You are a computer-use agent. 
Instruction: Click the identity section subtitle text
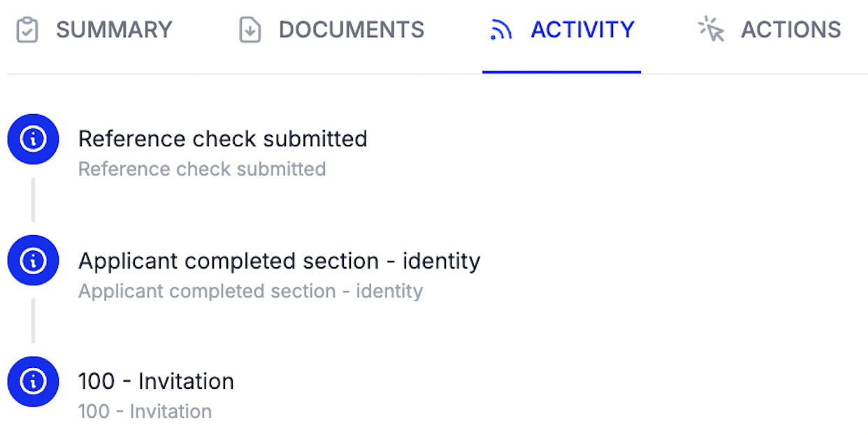click(251, 290)
